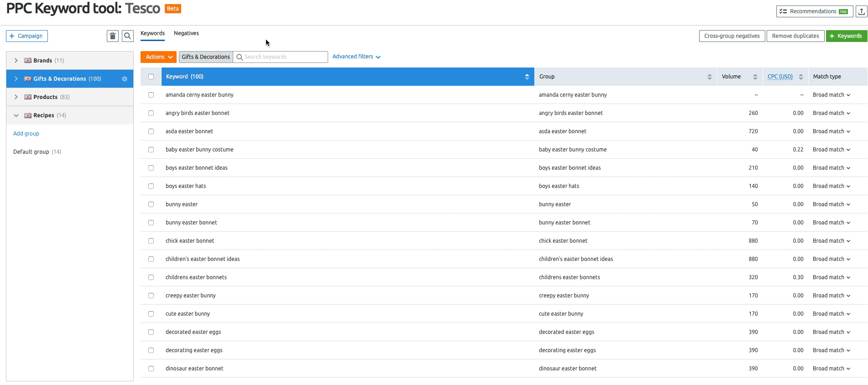Image resolution: width=868 pixels, height=385 pixels.
Task: Click the Gifts & Decorations filter tag
Action: (x=206, y=57)
